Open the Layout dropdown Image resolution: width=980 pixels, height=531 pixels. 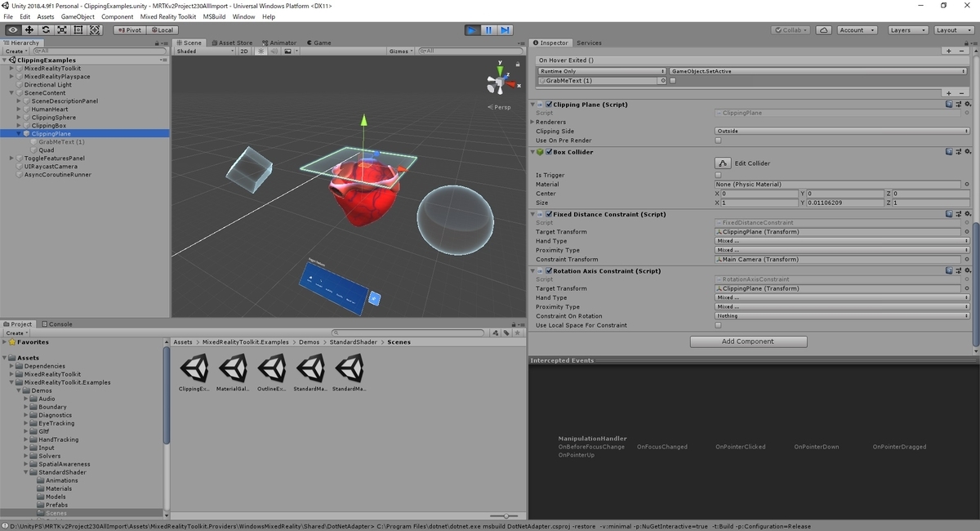click(x=952, y=30)
